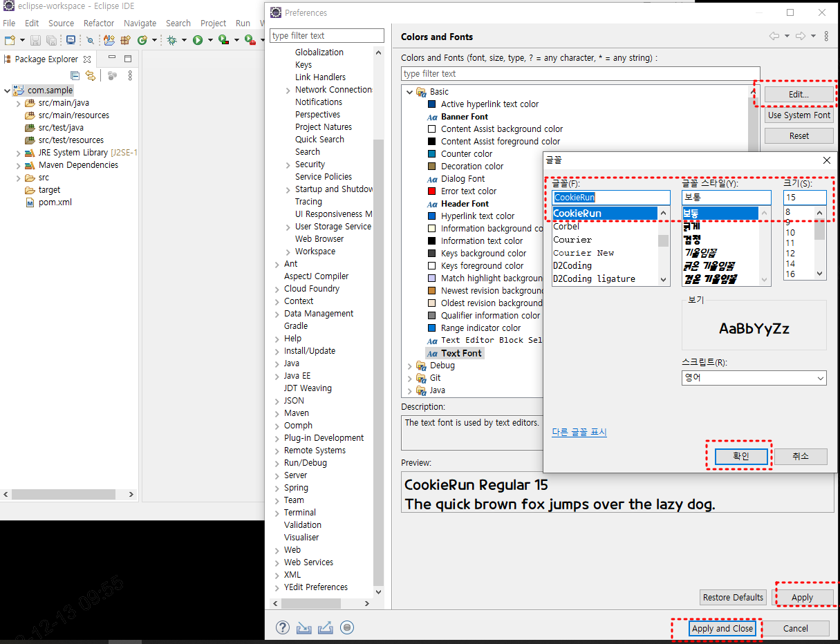
Task: Click the green Run toolbar icon
Action: [x=198, y=40]
